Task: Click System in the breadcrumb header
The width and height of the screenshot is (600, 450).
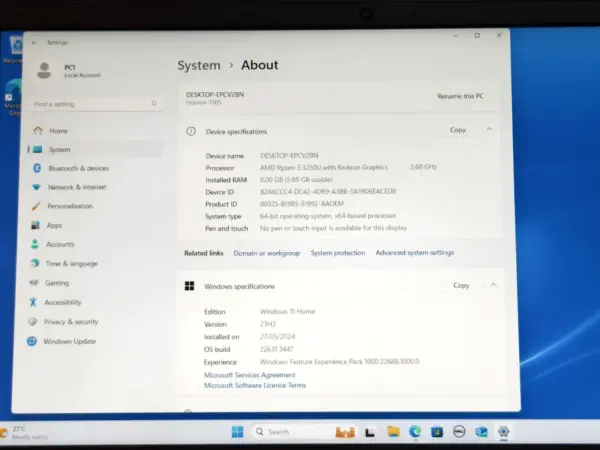Action: pyautogui.click(x=199, y=65)
